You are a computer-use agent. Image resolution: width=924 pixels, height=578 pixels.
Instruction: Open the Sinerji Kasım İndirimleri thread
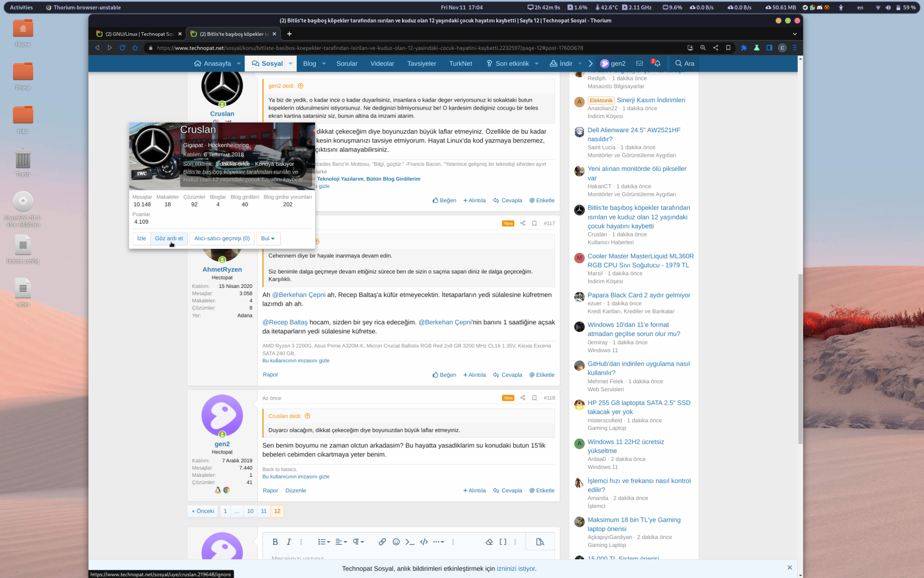651,100
